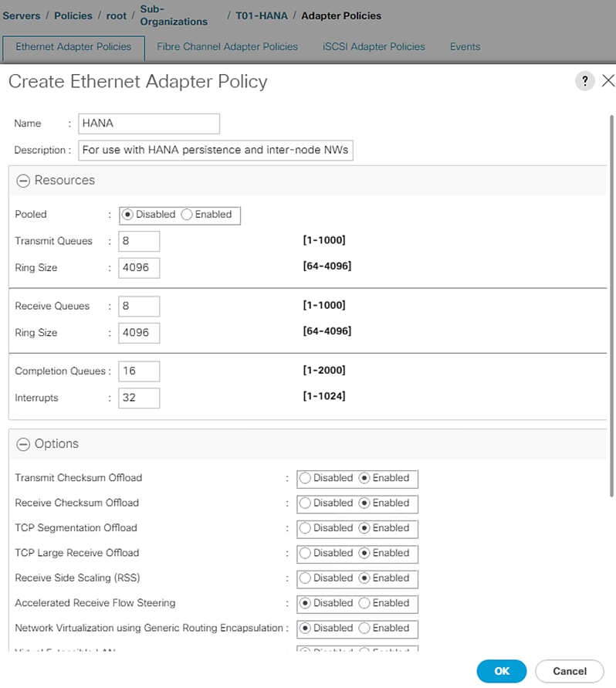Close the Create Ethernet Adapter Policy dialog
This screenshot has height=688, width=616.
(608, 81)
